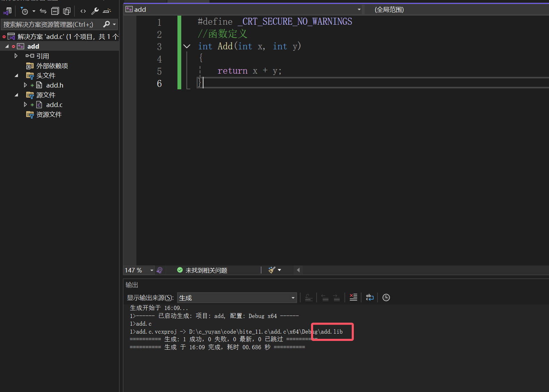Viewport: 549px width, 392px height.
Task: Click the 生成开始于 16:09 output line
Action: [159, 308]
